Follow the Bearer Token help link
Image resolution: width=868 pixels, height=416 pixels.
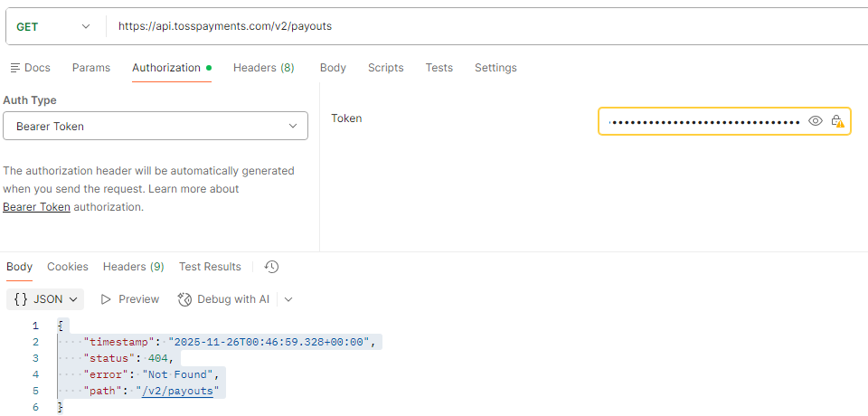[x=36, y=207]
